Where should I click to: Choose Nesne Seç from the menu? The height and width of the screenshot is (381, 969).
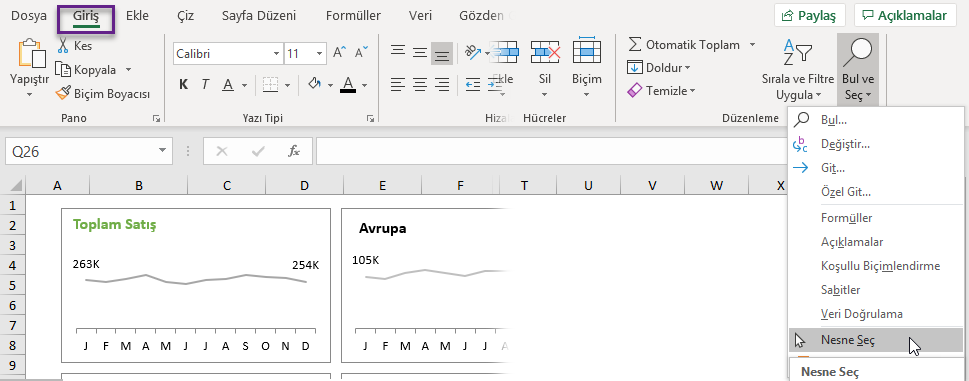(876, 340)
